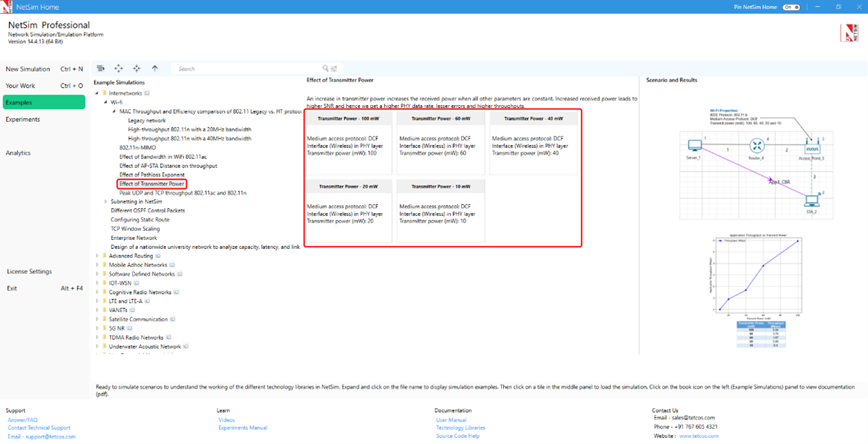Image resolution: width=868 pixels, height=444 pixels.
Task: Expand the Subnetting in NetSim node
Action: tap(106, 202)
